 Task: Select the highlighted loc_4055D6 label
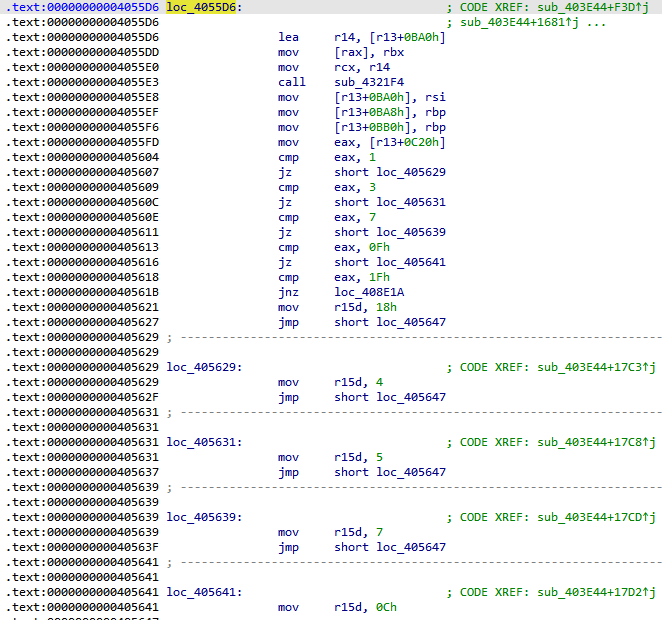click(x=201, y=7)
